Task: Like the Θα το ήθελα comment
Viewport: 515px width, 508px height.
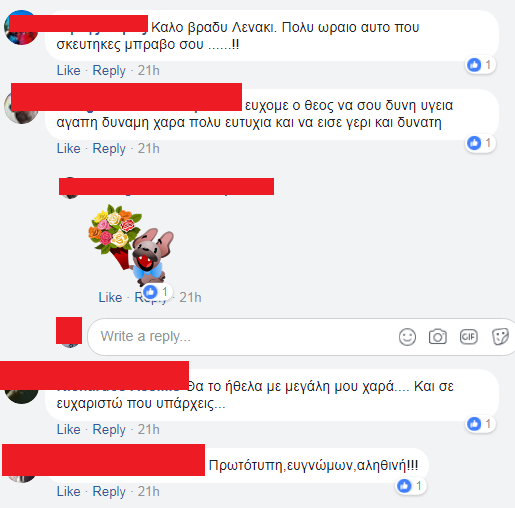Action: (x=68, y=429)
